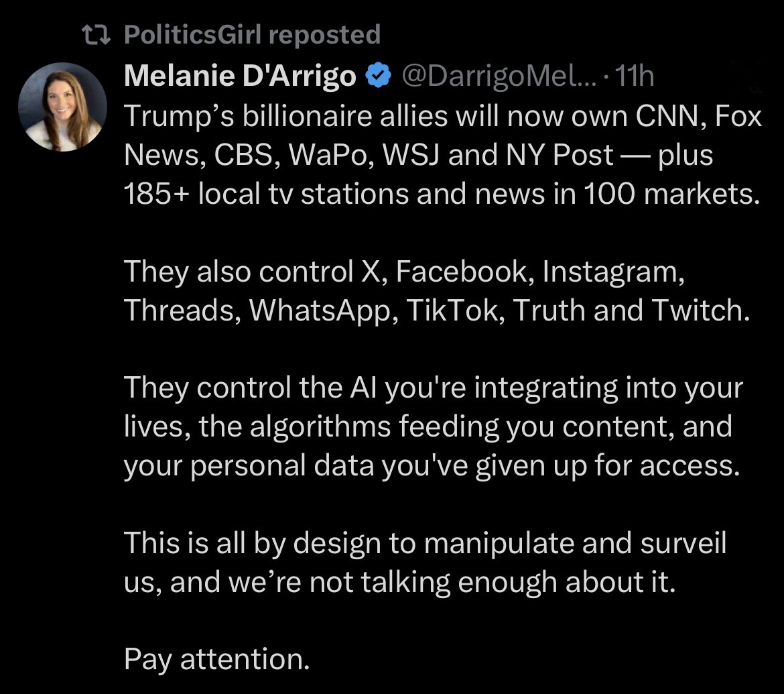Click the "Pay attention." closing line

click(x=216, y=660)
